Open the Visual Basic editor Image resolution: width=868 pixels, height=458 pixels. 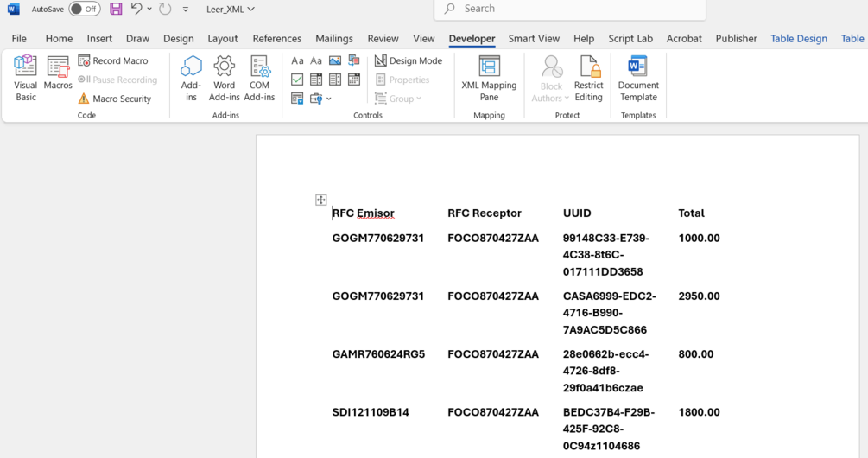pos(25,79)
